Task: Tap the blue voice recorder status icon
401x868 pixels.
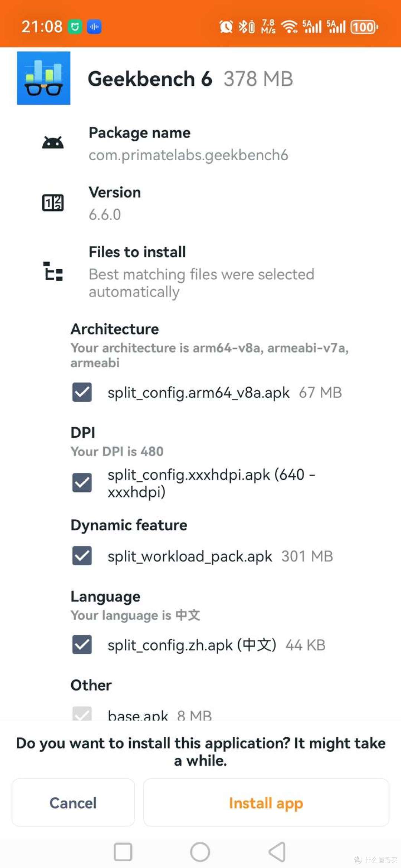Action: [x=94, y=27]
